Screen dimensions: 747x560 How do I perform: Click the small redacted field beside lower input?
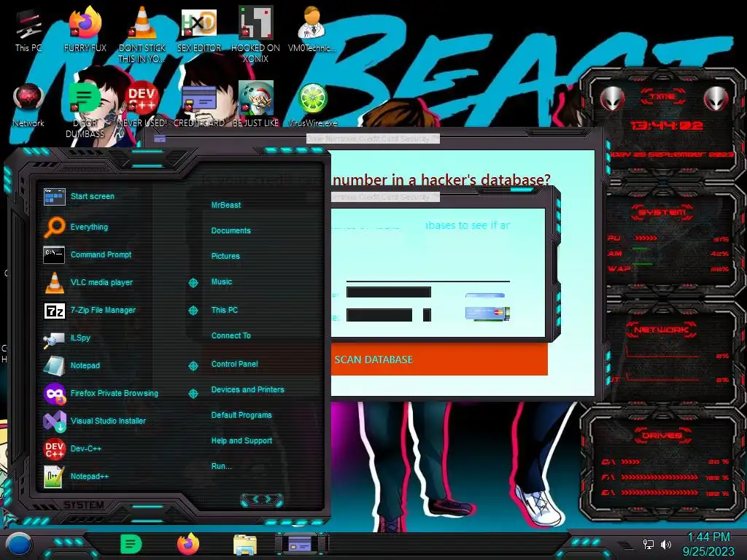point(427,315)
